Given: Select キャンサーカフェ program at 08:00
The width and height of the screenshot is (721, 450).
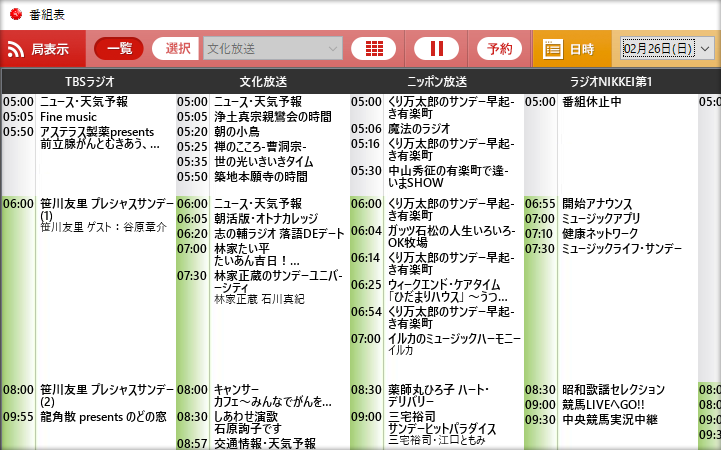Looking at the screenshot, I should 273,395.
